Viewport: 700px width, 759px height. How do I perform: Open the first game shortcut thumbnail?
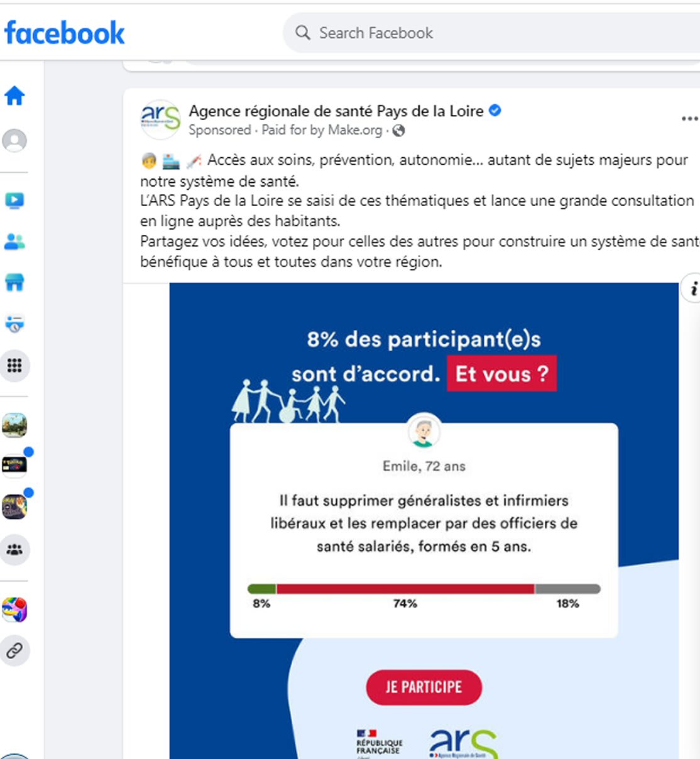(14, 426)
